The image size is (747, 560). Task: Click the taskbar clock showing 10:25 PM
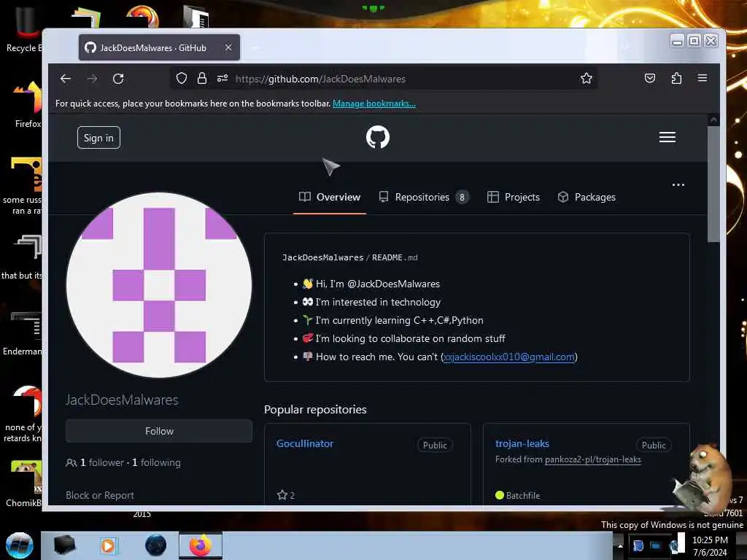(x=710, y=546)
